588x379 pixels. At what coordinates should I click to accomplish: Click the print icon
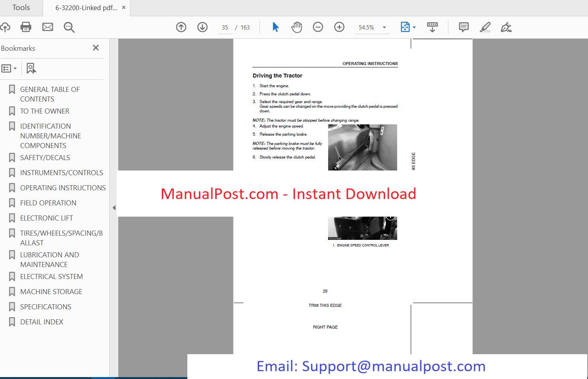click(x=26, y=27)
